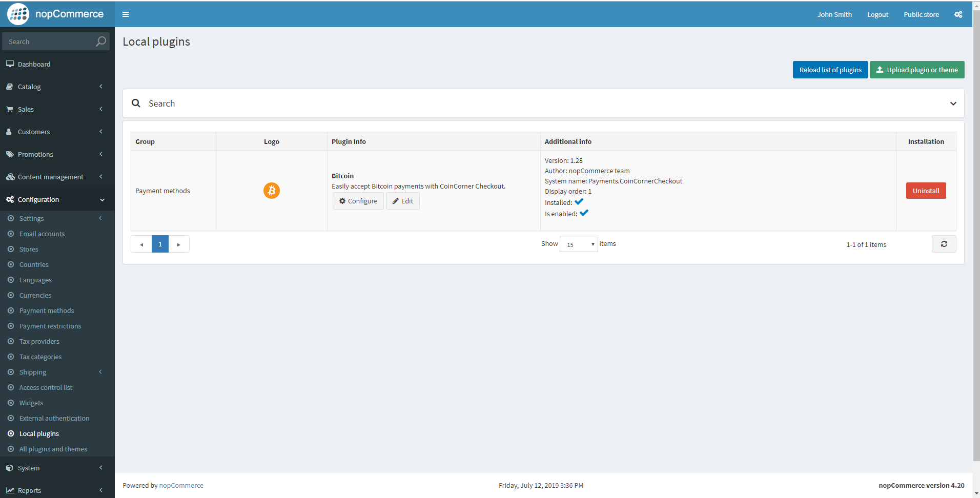
Task: Expand the Content management menu arrow
Action: pyautogui.click(x=101, y=177)
